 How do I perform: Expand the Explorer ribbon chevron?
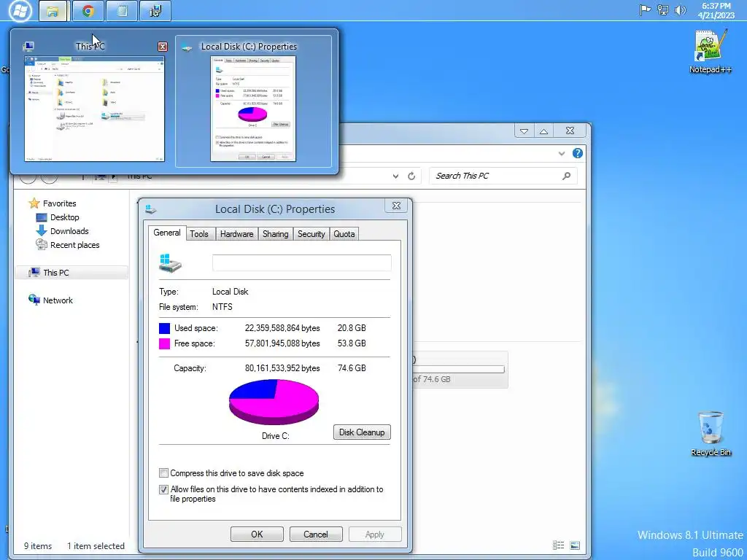click(x=562, y=153)
